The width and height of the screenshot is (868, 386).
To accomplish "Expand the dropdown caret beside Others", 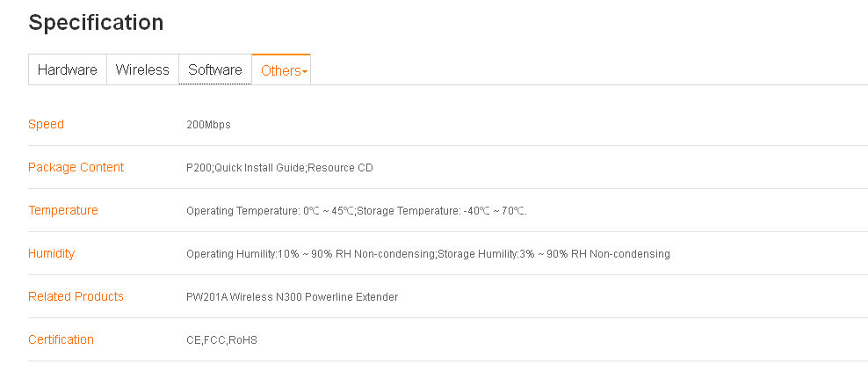I will tap(305, 72).
